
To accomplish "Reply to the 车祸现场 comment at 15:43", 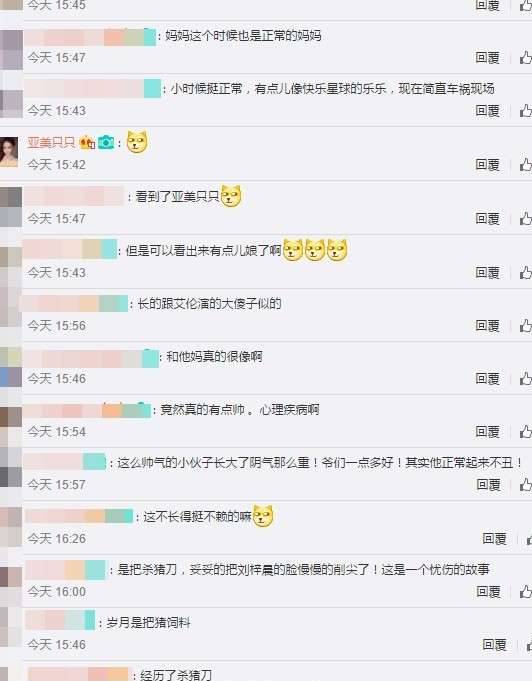I will (487, 111).
